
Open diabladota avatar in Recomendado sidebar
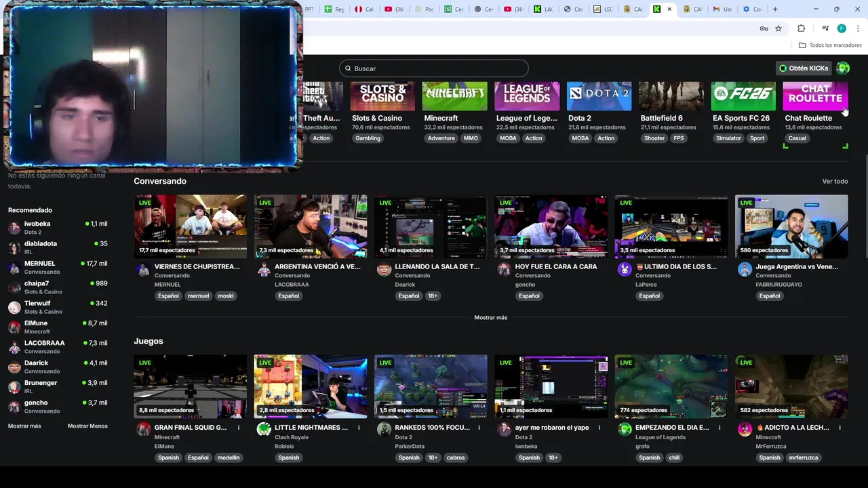[x=14, y=247]
